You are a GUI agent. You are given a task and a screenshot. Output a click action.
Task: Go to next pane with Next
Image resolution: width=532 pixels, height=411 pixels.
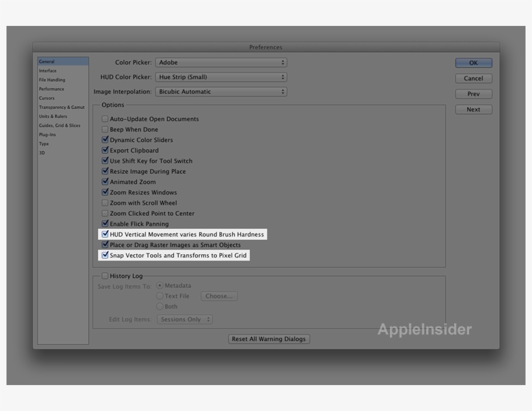pos(474,110)
